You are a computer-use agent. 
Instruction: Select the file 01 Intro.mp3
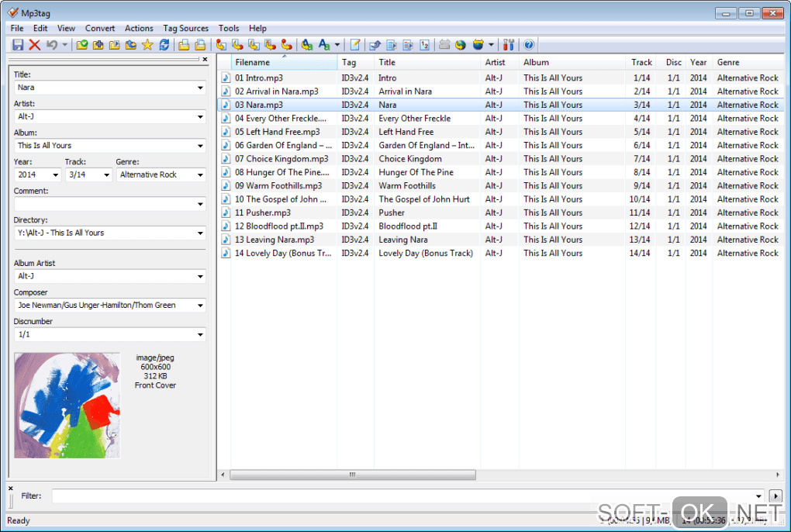[x=259, y=78]
